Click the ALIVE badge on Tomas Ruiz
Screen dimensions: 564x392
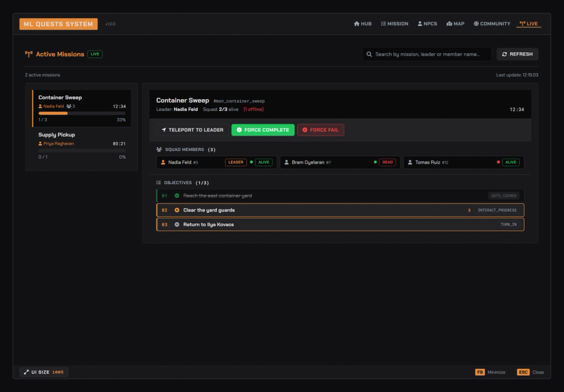pyautogui.click(x=511, y=162)
